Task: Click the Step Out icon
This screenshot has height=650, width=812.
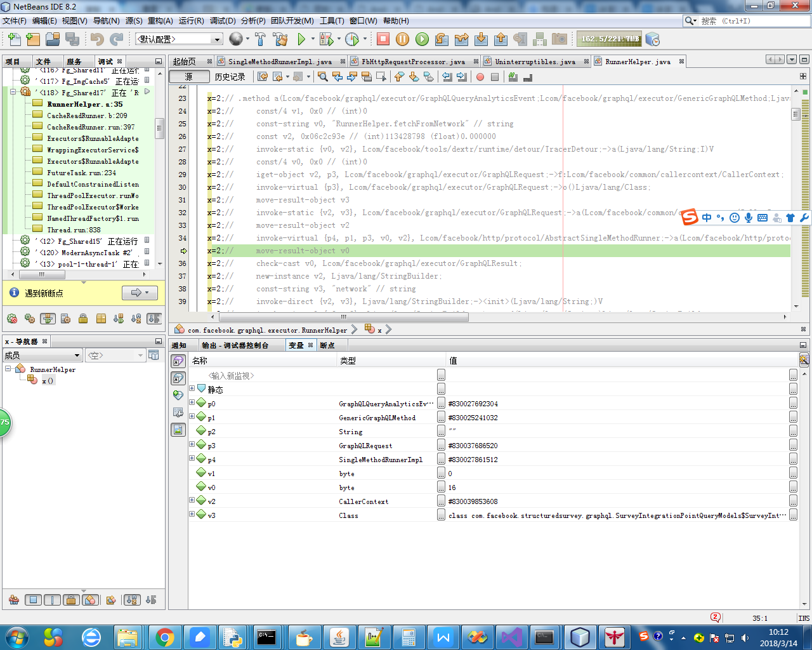Action: point(501,39)
